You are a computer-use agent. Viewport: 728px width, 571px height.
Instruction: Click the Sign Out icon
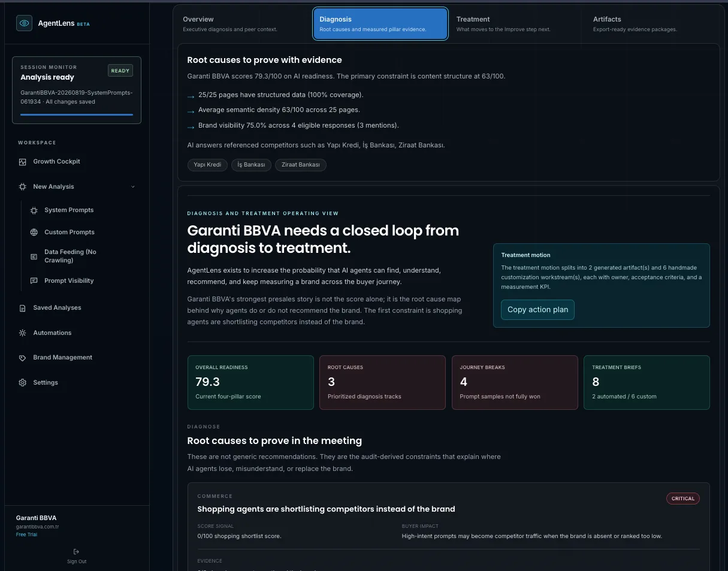click(76, 552)
